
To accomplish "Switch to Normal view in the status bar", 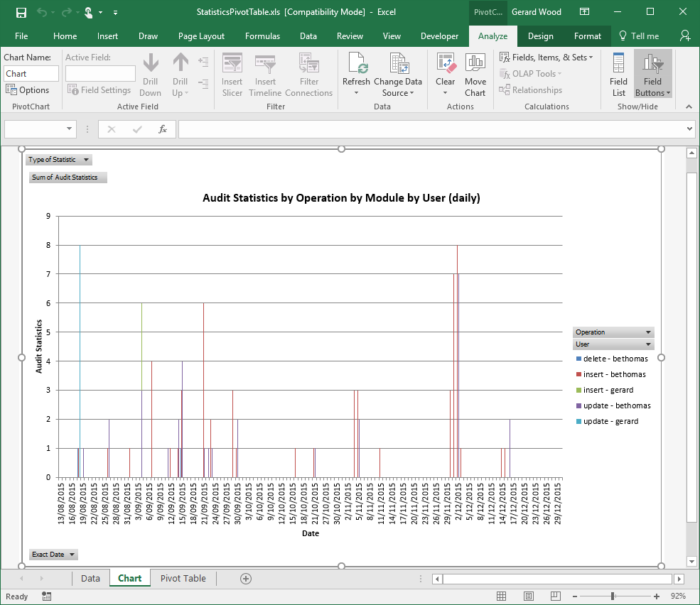I will (502, 596).
